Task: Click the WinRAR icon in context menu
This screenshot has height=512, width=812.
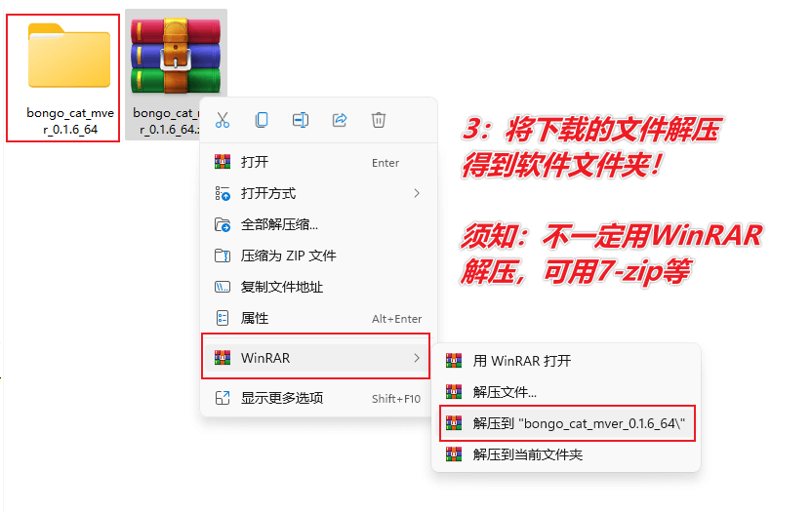Action: pos(223,358)
